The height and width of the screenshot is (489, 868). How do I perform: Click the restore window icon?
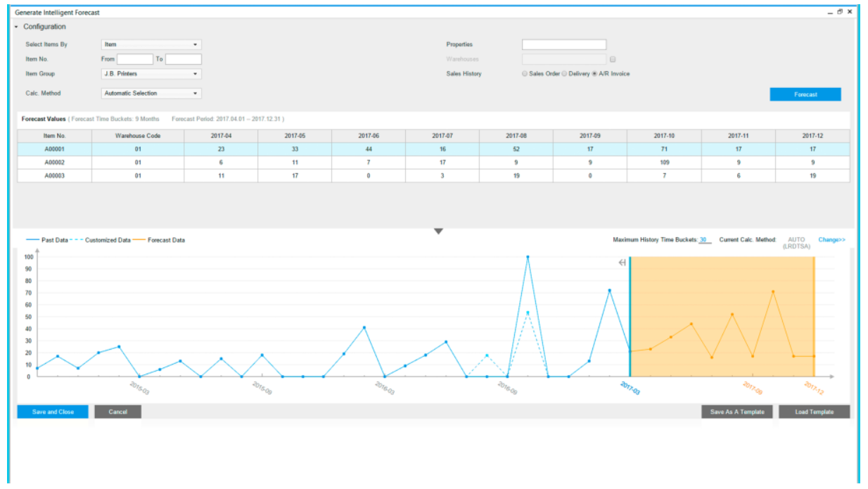pyautogui.click(x=840, y=12)
